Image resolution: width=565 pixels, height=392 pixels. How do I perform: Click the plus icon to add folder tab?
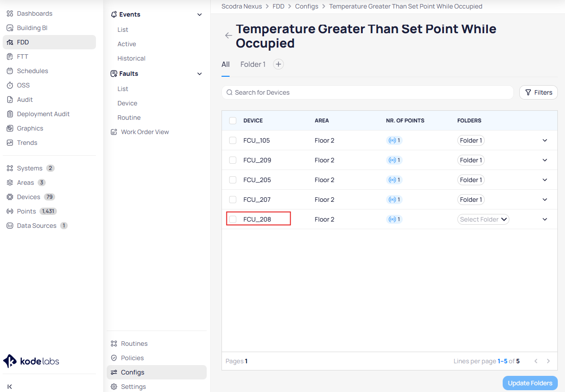pos(278,65)
